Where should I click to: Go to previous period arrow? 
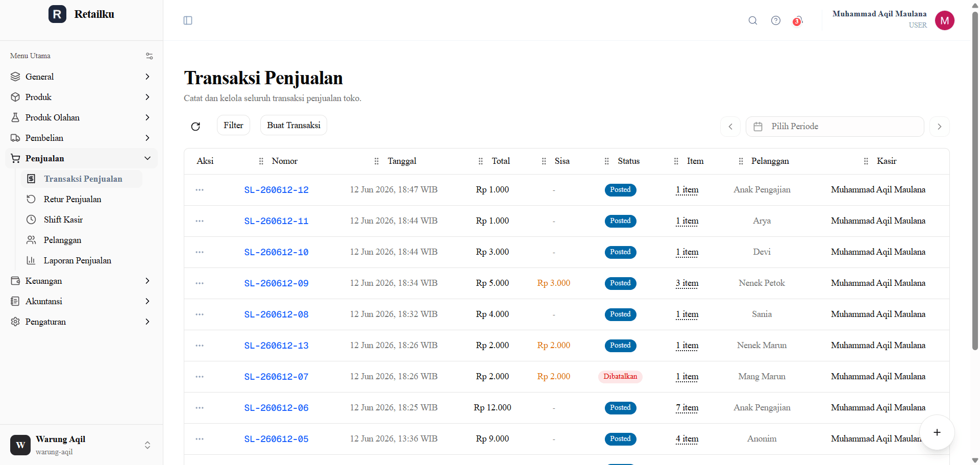(730, 127)
